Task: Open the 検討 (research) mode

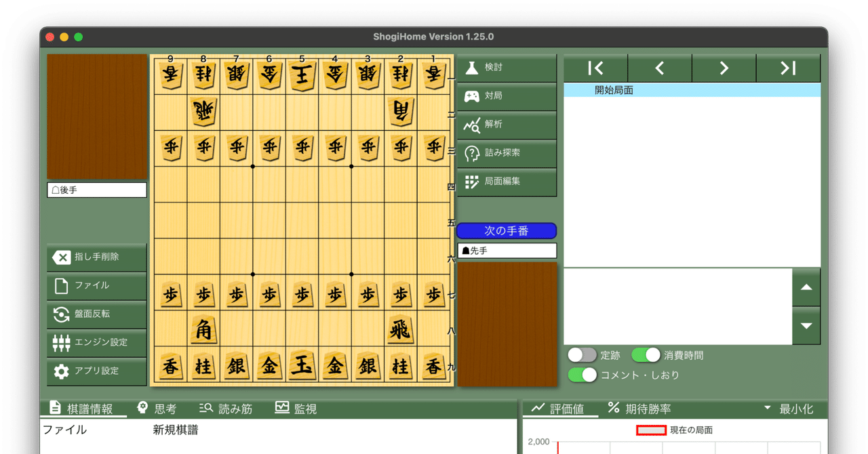Action: pyautogui.click(x=507, y=68)
